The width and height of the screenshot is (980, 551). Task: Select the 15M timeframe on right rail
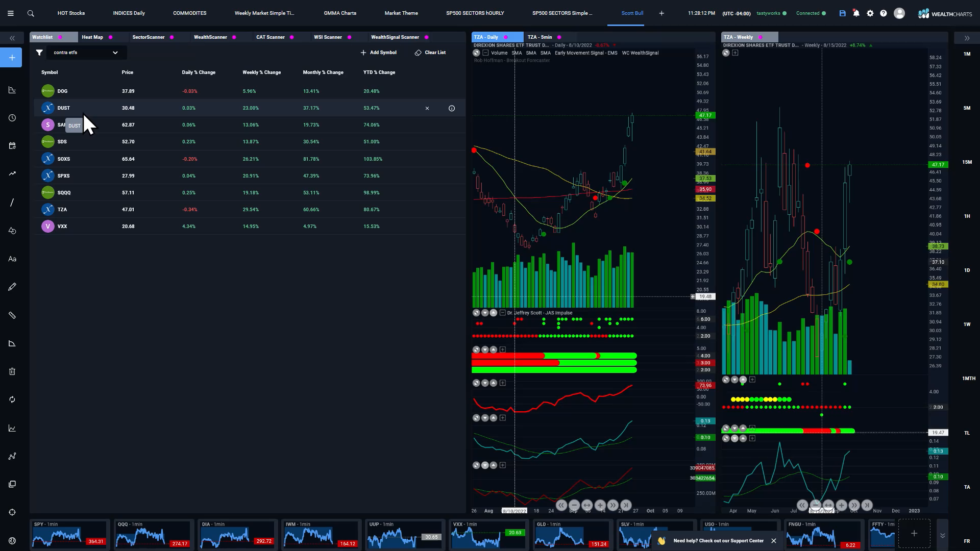(x=967, y=162)
